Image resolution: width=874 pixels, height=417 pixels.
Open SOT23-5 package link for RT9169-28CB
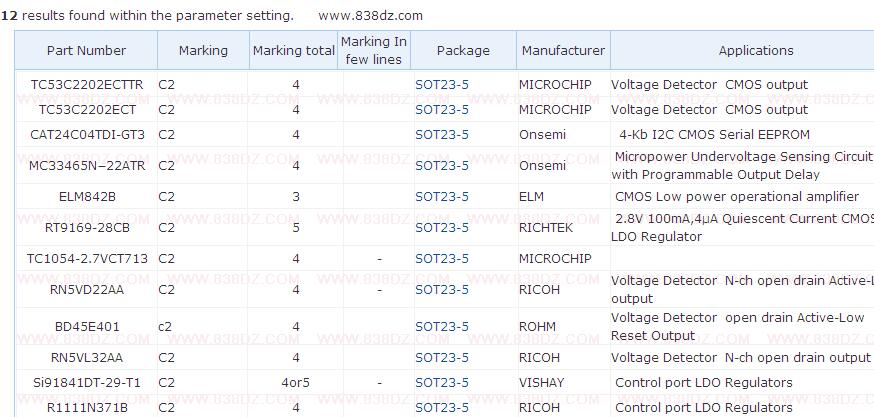pos(442,228)
